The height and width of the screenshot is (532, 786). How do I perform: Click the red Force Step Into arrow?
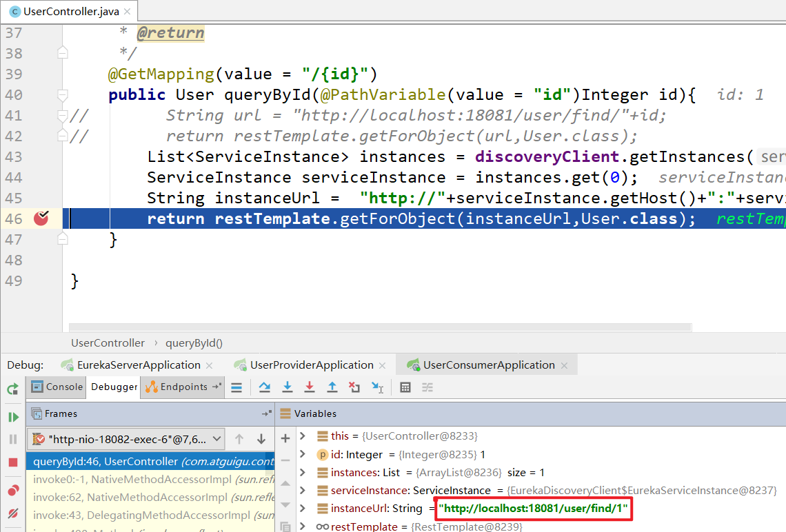pyautogui.click(x=310, y=387)
